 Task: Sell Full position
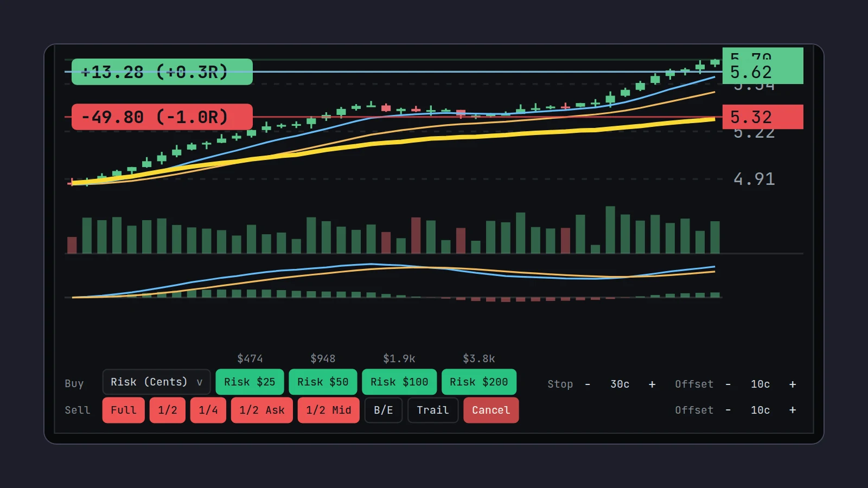tap(124, 410)
